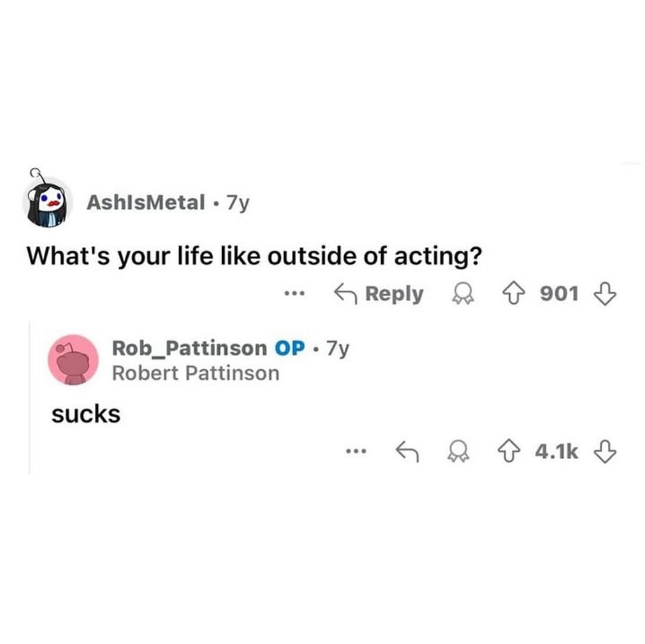Downvote Rob_Pattinson's "sucks" reply
Viewport: 645px width, 644px height.
pos(605,452)
